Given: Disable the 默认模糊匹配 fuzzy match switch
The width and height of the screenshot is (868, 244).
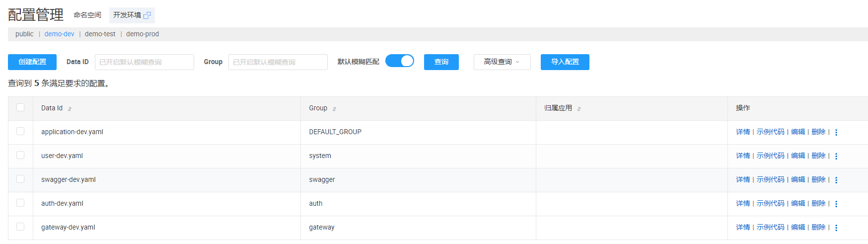Looking at the screenshot, I should tap(400, 61).
